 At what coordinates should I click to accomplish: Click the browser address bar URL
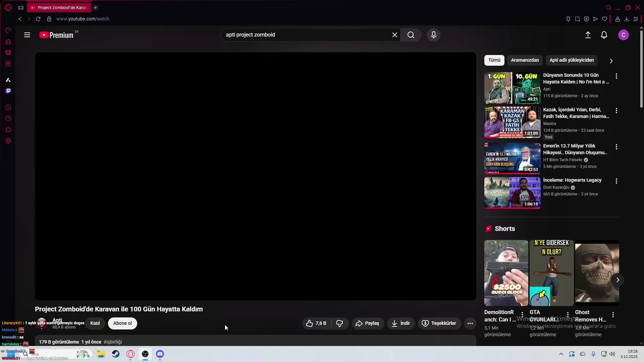pyautogui.click(x=83, y=19)
